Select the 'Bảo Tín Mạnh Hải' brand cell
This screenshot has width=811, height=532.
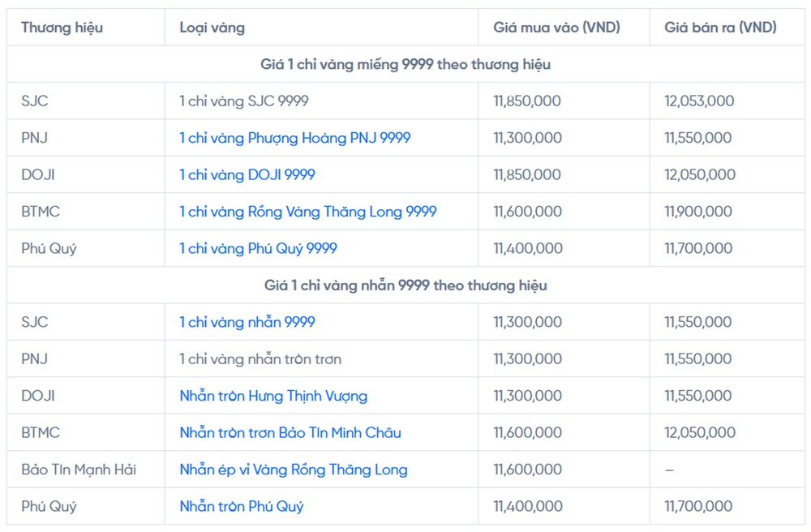79,470
